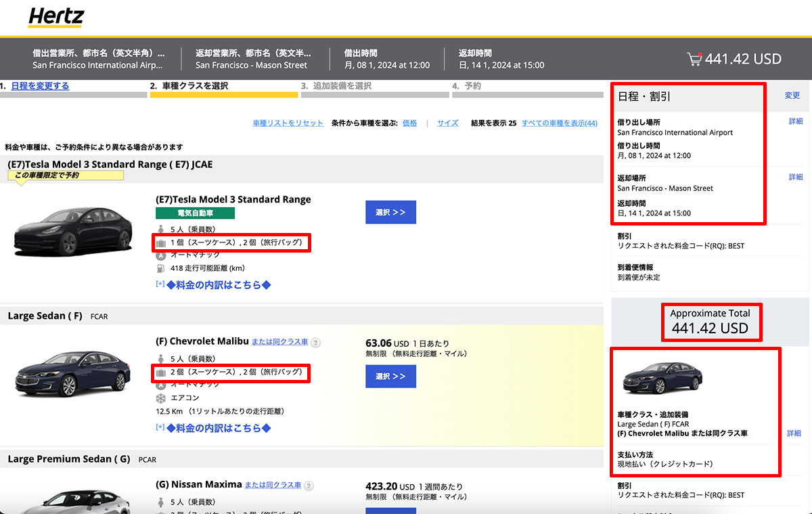Reset the vehicle list via 車種リストをリセット

pyautogui.click(x=288, y=123)
